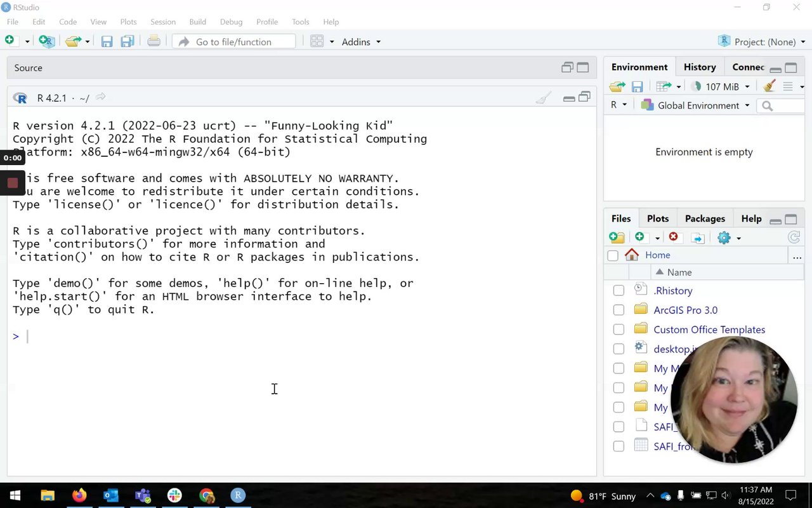Click the clear console broom icon
The height and width of the screenshot is (508, 812).
544,98
